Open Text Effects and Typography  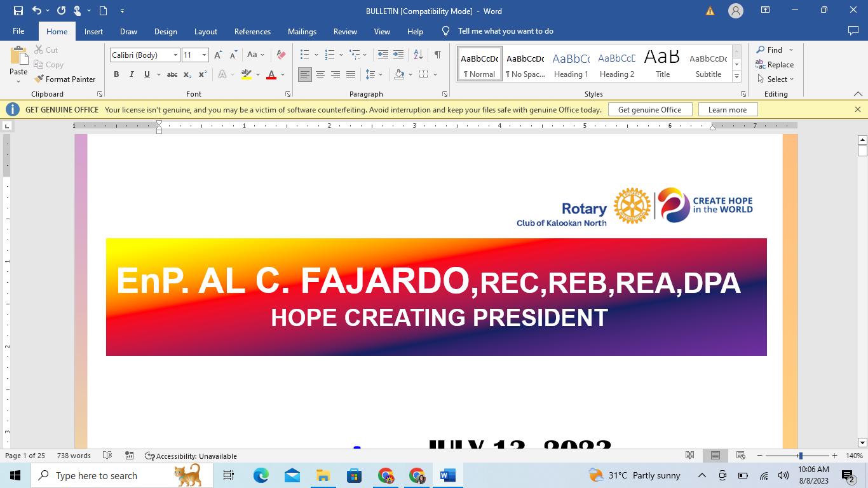222,74
